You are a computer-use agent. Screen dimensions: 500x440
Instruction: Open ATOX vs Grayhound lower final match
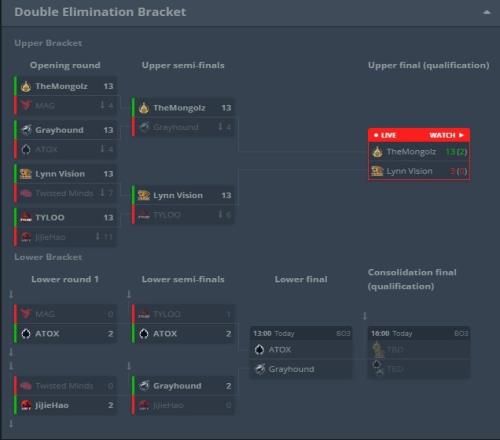[x=301, y=352]
